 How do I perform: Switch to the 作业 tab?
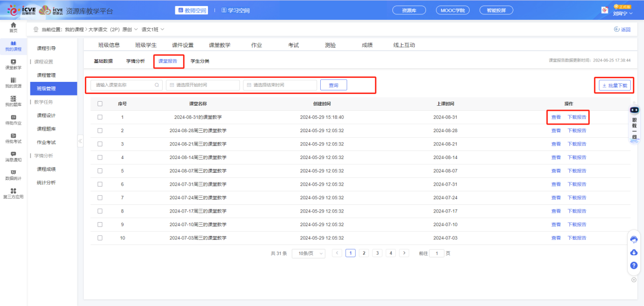coord(257,45)
